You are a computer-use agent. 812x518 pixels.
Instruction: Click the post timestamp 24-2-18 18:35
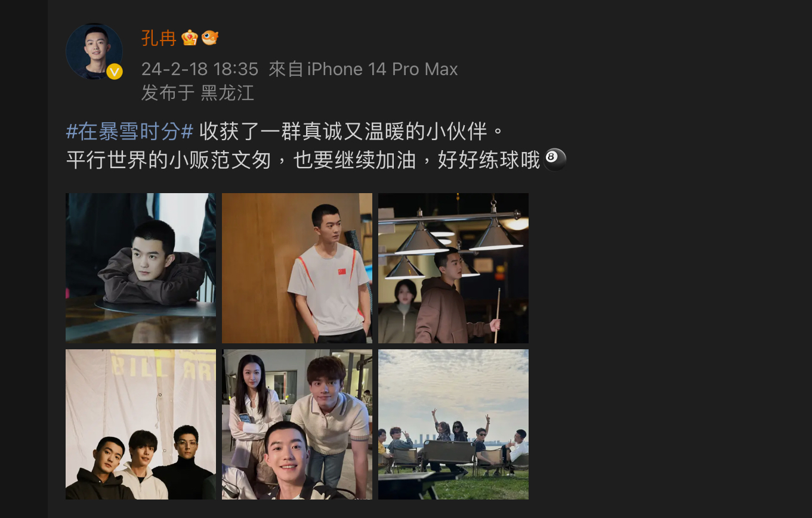[200, 69]
